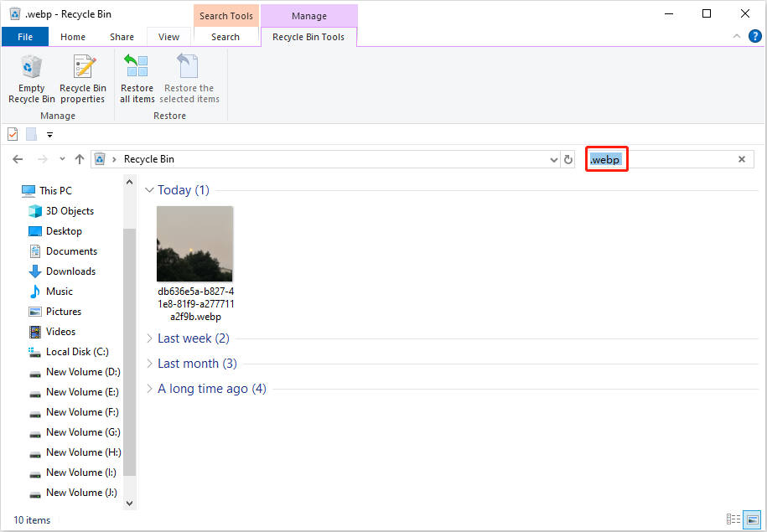This screenshot has width=767, height=532.
Task: Select This PC in the navigation pane
Action: (x=47, y=191)
